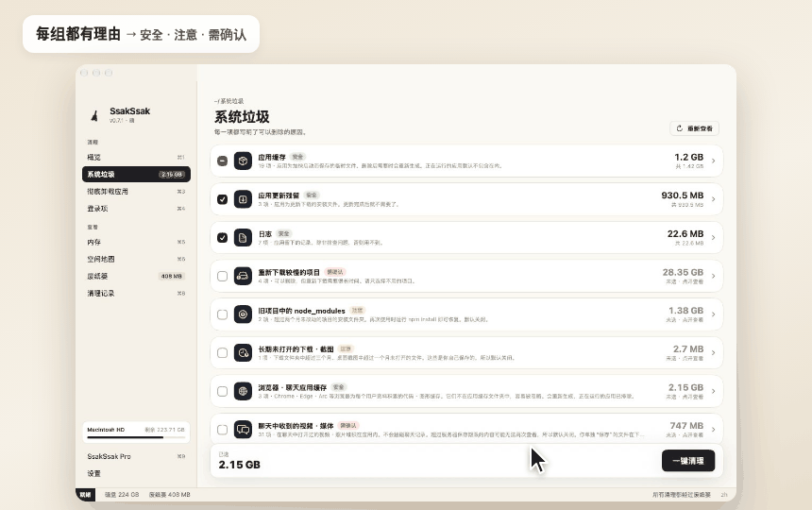Click the SsakSsak app name text
812x510 pixels.
pyautogui.click(x=129, y=110)
